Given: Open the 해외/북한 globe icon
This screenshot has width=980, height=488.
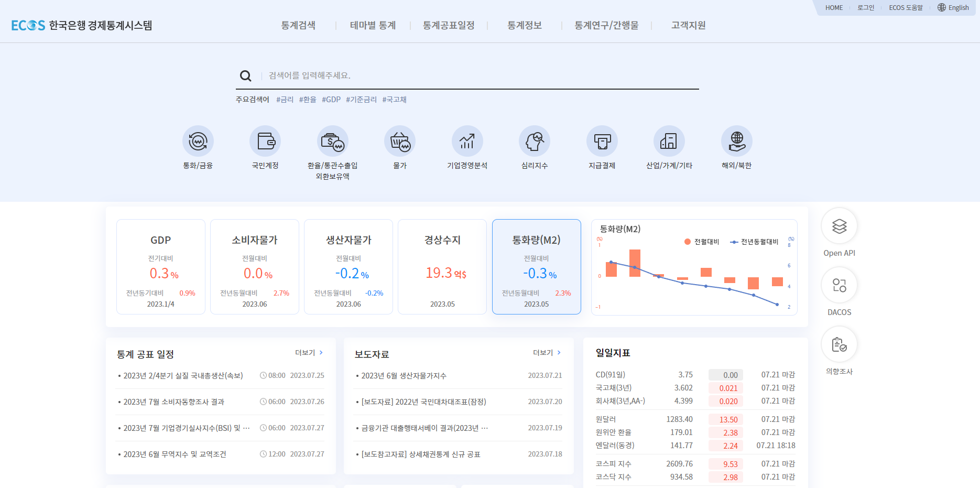Looking at the screenshot, I should click(x=736, y=141).
